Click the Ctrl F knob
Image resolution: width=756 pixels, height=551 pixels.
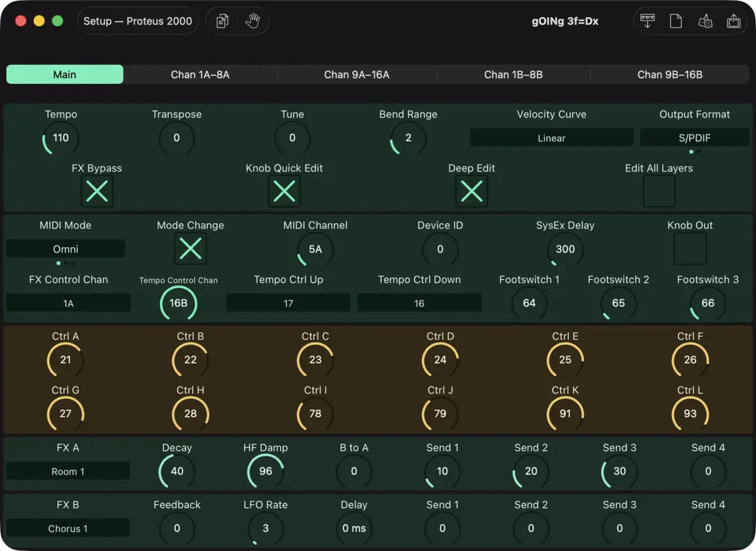point(690,360)
